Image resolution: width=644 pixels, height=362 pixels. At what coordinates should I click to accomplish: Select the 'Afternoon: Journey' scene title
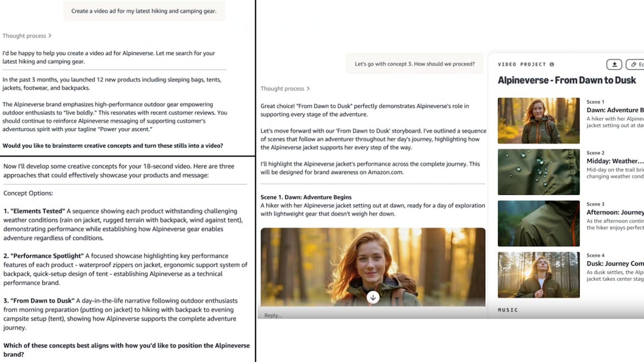615,212
